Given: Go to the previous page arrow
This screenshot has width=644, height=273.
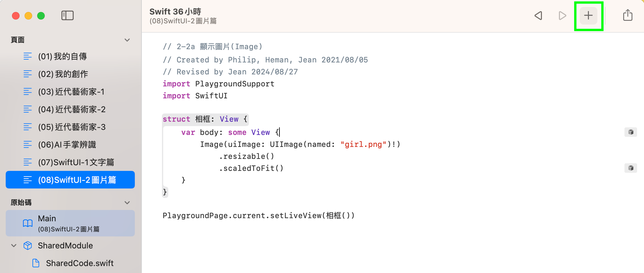Looking at the screenshot, I should (x=538, y=15).
